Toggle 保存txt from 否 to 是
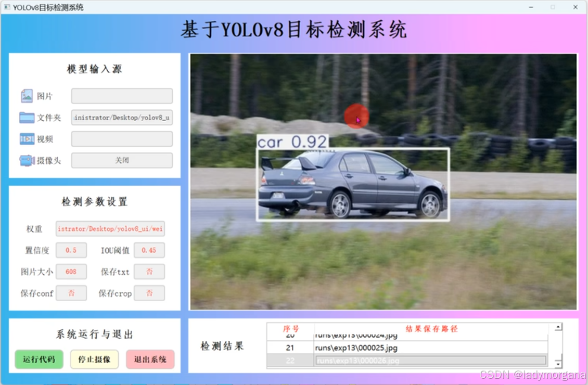This screenshot has width=588, height=385. pyautogui.click(x=149, y=271)
